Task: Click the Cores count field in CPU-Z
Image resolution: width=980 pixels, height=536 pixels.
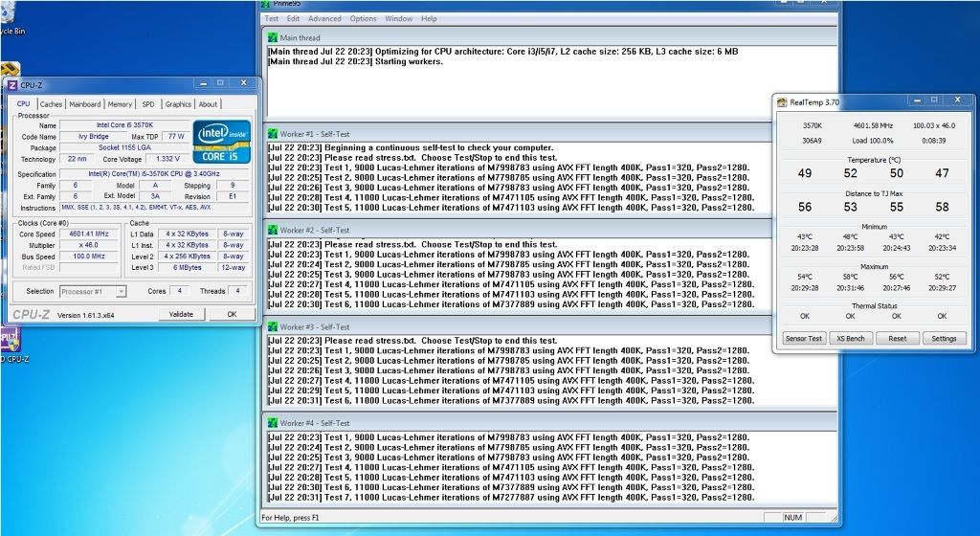Action: (x=179, y=291)
